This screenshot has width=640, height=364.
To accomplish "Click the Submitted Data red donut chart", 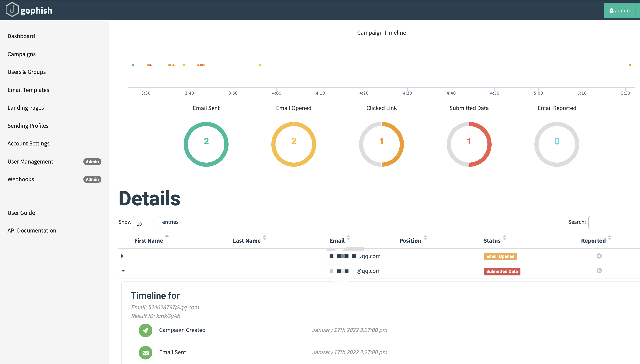I will click(x=469, y=144).
